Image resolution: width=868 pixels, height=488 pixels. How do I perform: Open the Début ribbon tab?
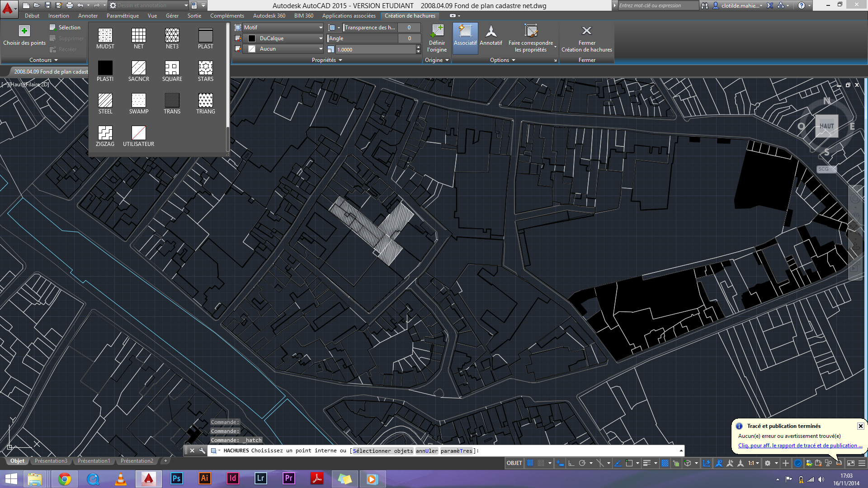32,16
